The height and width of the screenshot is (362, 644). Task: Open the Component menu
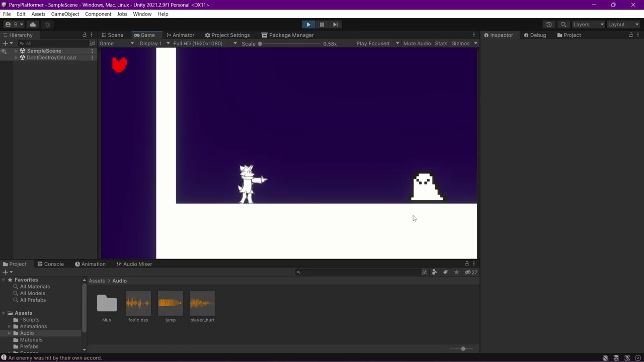(x=98, y=14)
